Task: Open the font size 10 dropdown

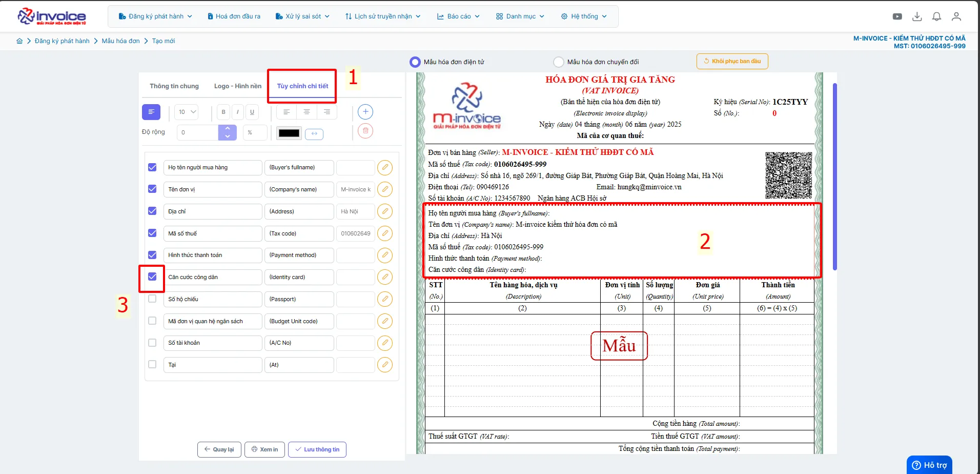Action: tap(187, 112)
